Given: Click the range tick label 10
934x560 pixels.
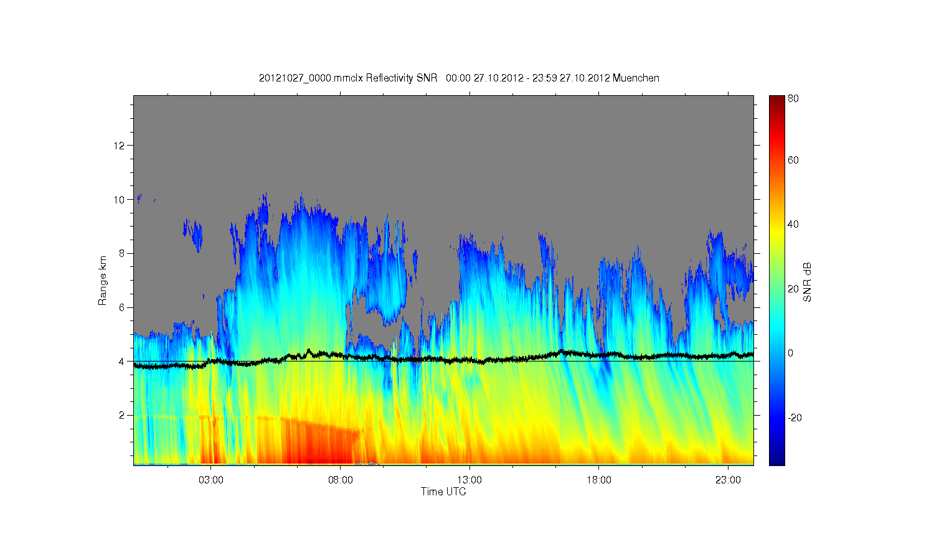Looking at the screenshot, I should click(120, 200).
